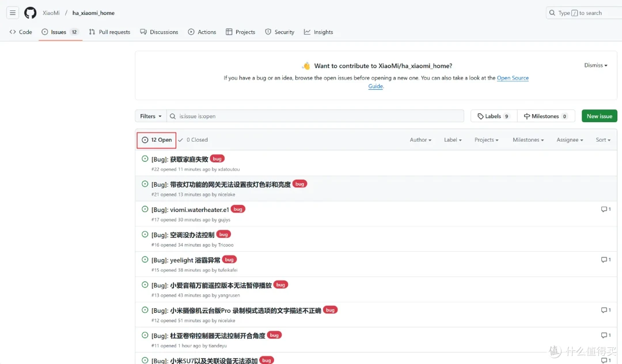Click bug label on viomi.waterheater.e1 issue
Screen dimensions: 622x364
coord(238,209)
